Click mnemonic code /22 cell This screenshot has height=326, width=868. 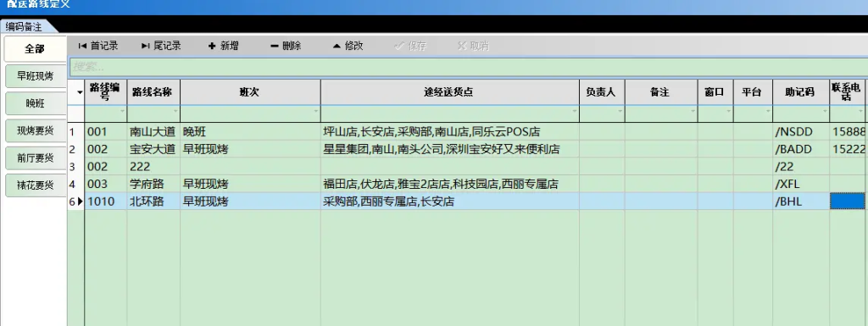(801, 166)
